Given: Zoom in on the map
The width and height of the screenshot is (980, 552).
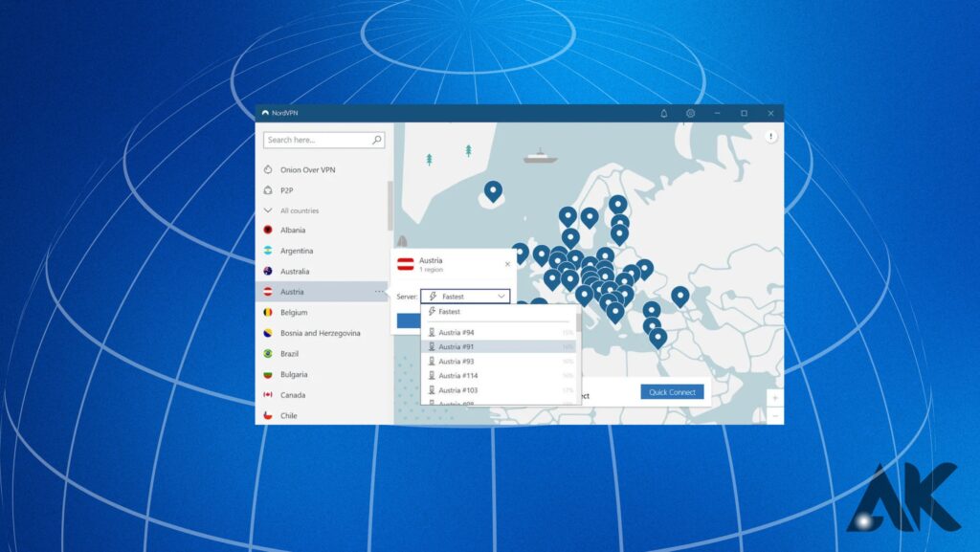Looking at the screenshot, I should coord(775,398).
